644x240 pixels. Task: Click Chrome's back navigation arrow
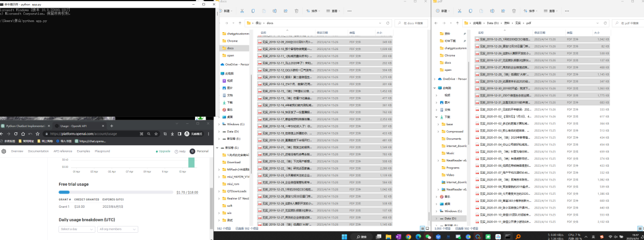tap(2, 134)
